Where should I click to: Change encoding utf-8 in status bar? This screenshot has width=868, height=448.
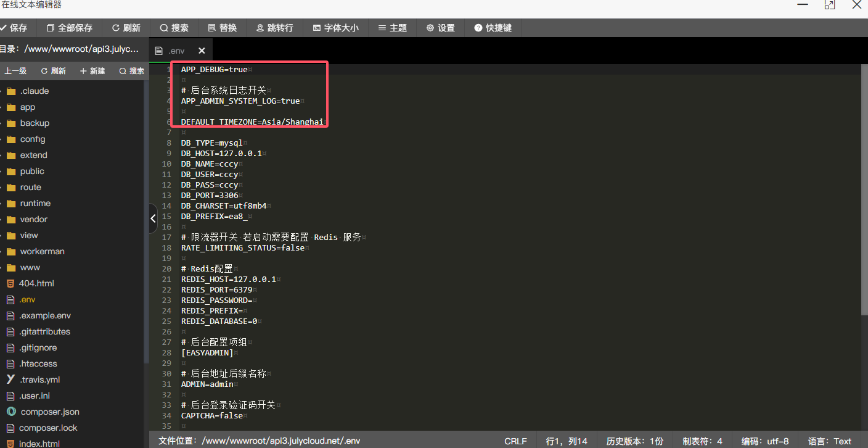764,441
